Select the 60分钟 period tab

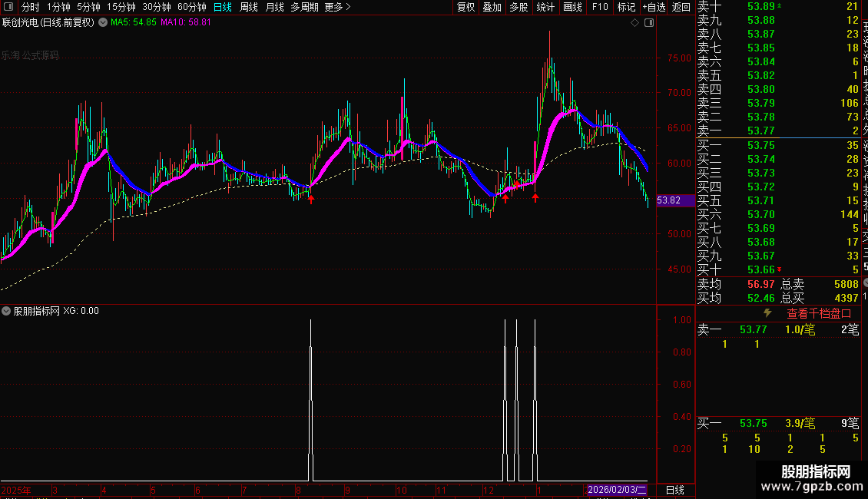pyautogui.click(x=191, y=7)
